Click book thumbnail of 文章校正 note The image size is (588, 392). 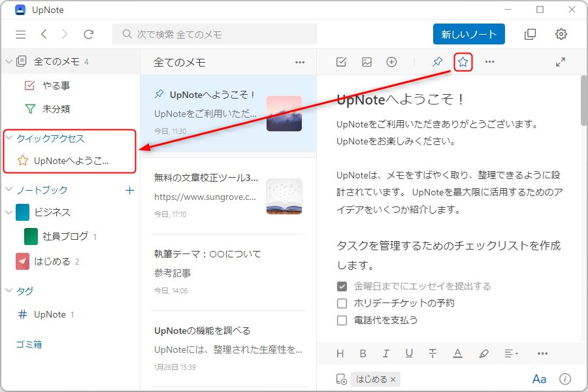pos(284,196)
